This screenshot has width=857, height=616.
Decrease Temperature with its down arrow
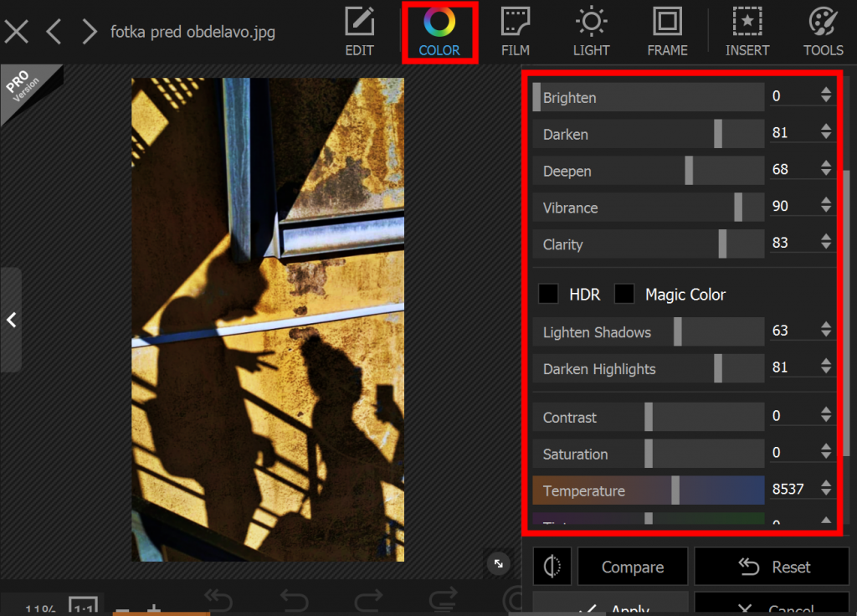click(x=826, y=492)
